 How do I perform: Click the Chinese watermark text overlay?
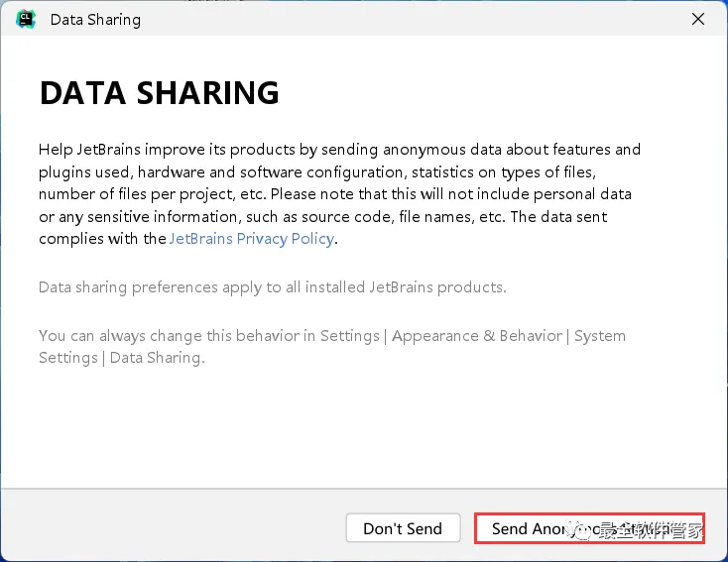pos(651,530)
